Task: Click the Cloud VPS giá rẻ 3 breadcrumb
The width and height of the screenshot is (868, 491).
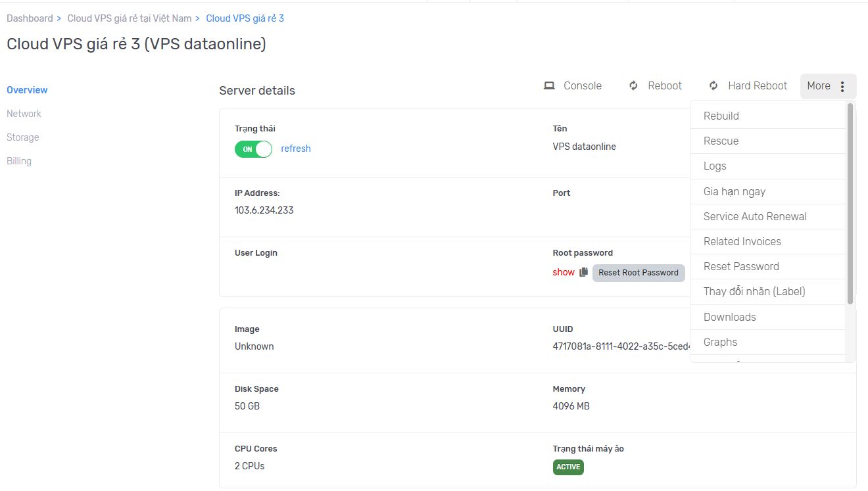Action: click(x=245, y=18)
